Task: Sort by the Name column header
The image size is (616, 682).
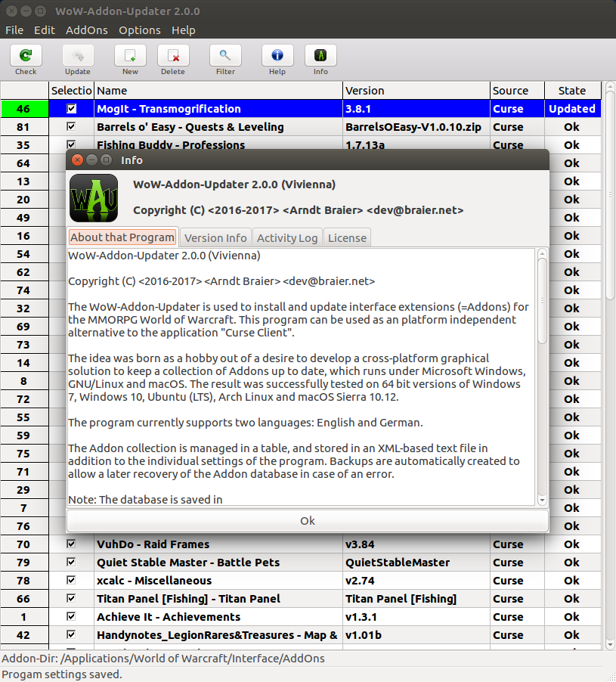Action: tap(218, 91)
